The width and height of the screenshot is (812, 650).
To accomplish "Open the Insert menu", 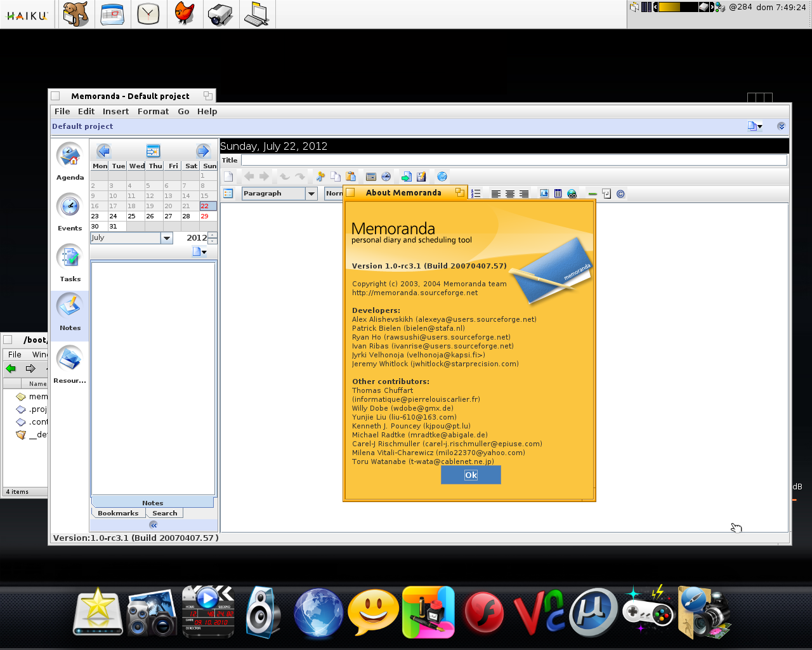I will pyautogui.click(x=115, y=111).
